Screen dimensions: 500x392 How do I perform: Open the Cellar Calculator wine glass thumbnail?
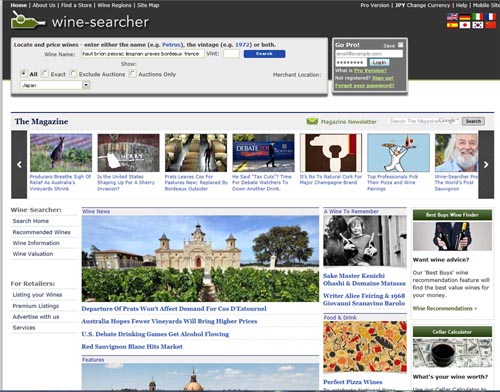click(452, 353)
